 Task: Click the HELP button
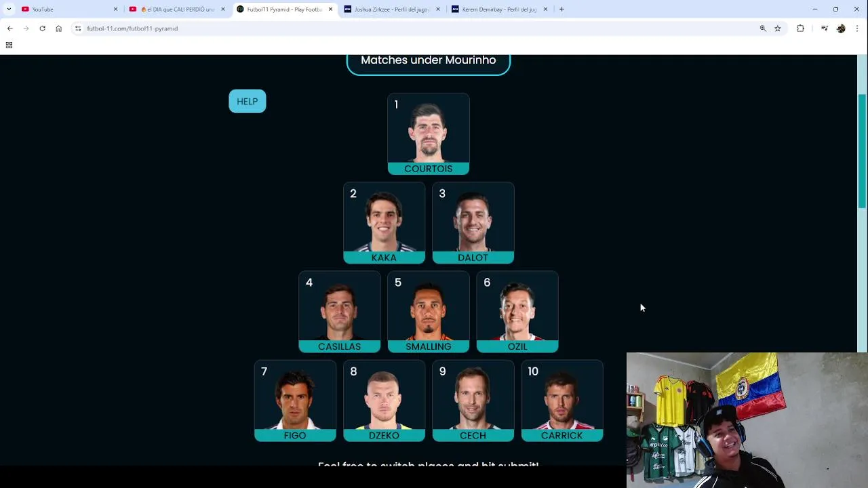[x=248, y=102]
